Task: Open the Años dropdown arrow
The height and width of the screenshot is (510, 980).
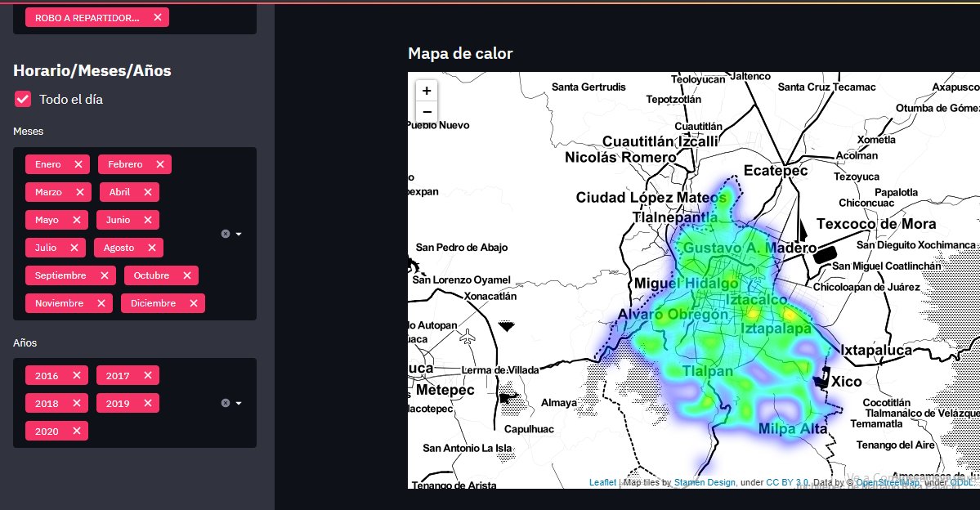Action: pos(239,403)
